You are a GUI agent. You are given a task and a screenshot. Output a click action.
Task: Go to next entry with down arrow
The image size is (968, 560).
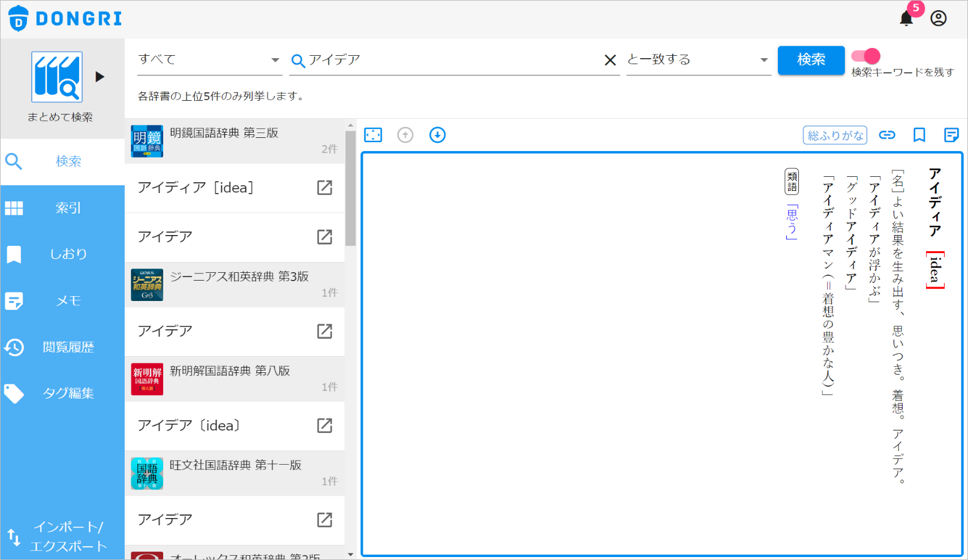coord(438,135)
